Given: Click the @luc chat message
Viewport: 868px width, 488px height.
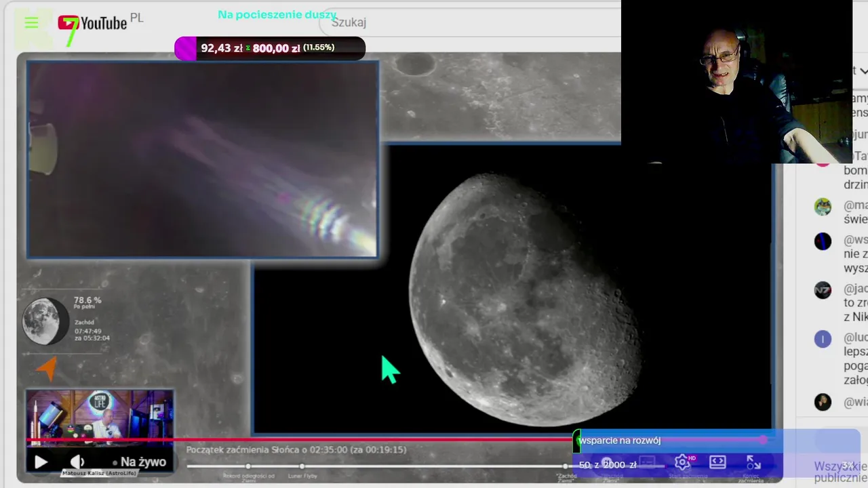Looking at the screenshot, I should (856, 358).
